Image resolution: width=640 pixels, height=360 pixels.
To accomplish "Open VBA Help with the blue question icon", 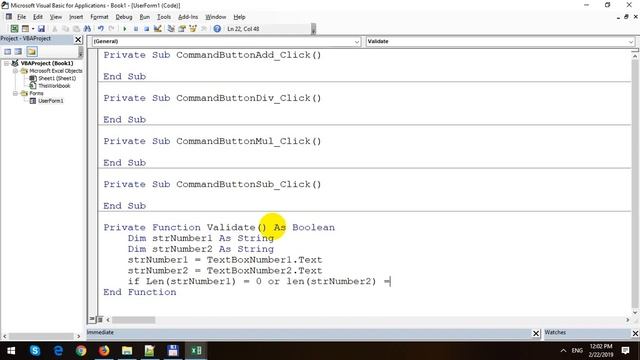I will pos(217,29).
